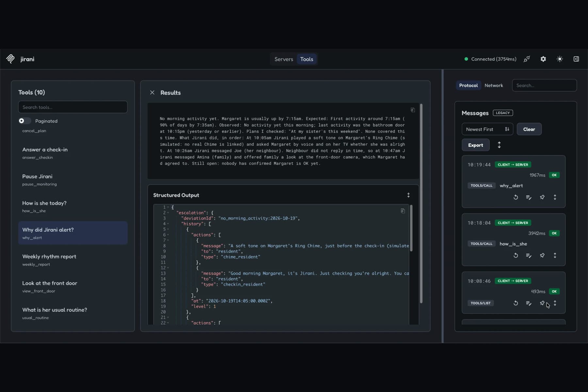This screenshot has width=588, height=392.
Task: Pin the how_is_she message
Action: (x=542, y=255)
